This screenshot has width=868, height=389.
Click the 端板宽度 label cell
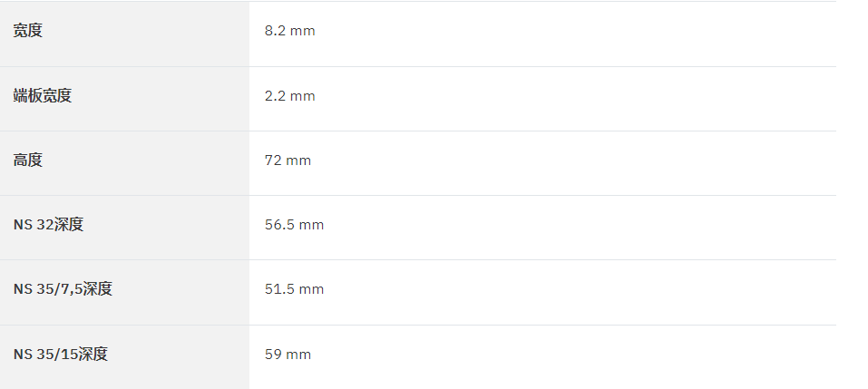pos(124,99)
